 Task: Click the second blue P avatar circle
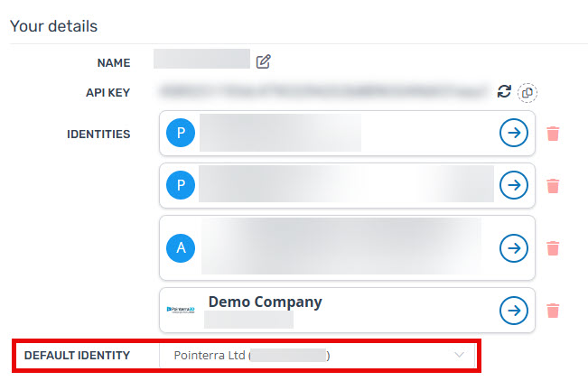(x=181, y=185)
